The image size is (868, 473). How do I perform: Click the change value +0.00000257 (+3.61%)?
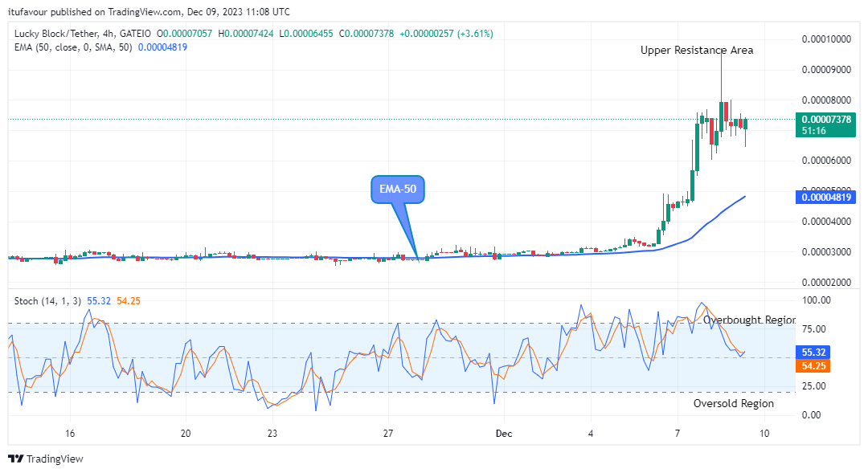point(446,34)
